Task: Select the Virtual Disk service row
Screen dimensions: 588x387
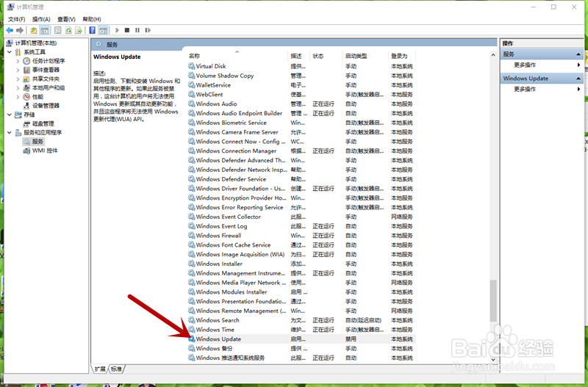Action: (x=301, y=66)
